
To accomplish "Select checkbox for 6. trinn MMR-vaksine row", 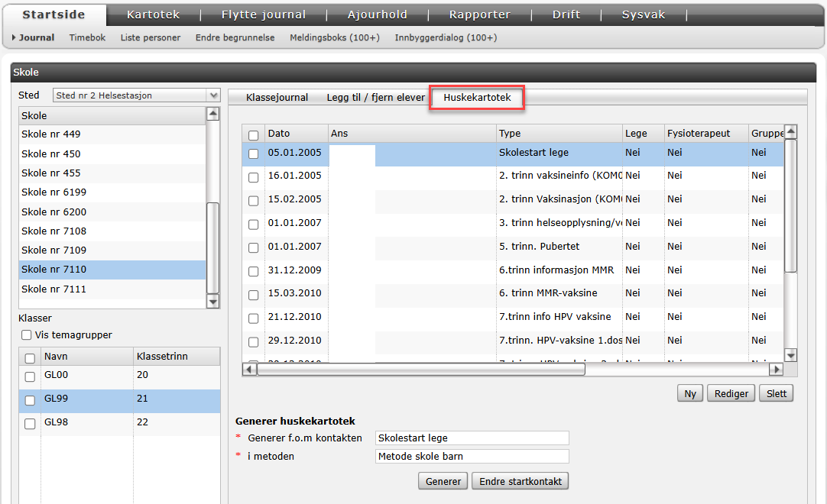I will click(254, 294).
